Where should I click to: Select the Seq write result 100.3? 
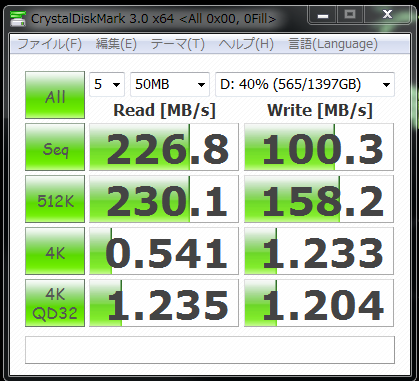click(319, 147)
